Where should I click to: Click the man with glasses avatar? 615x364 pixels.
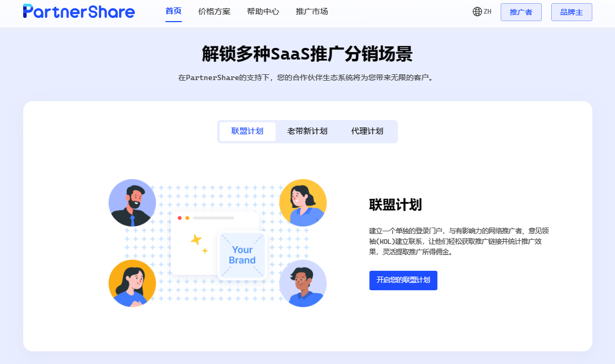(x=303, y=283)
